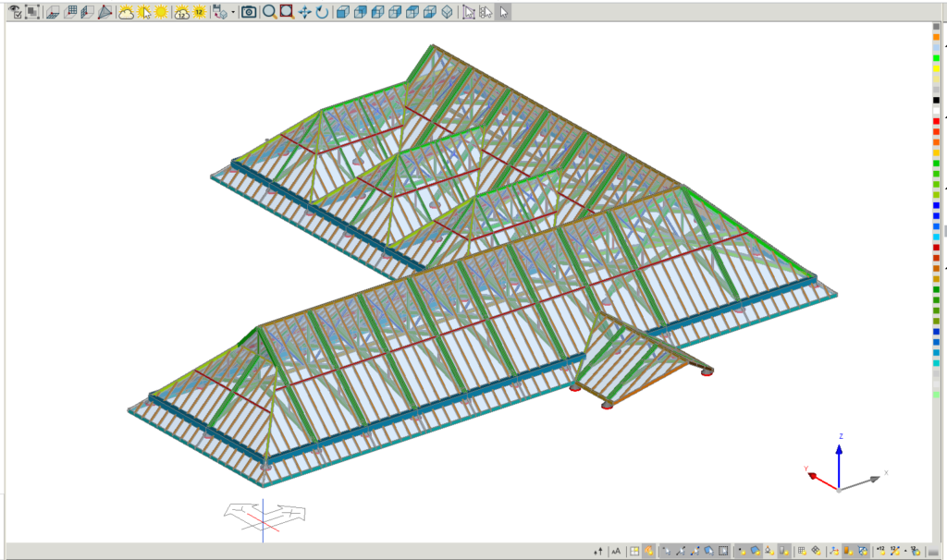Toggle structure outline display bulb icon
The width and height of the screenshot is (947, 560).
(863, 551)
